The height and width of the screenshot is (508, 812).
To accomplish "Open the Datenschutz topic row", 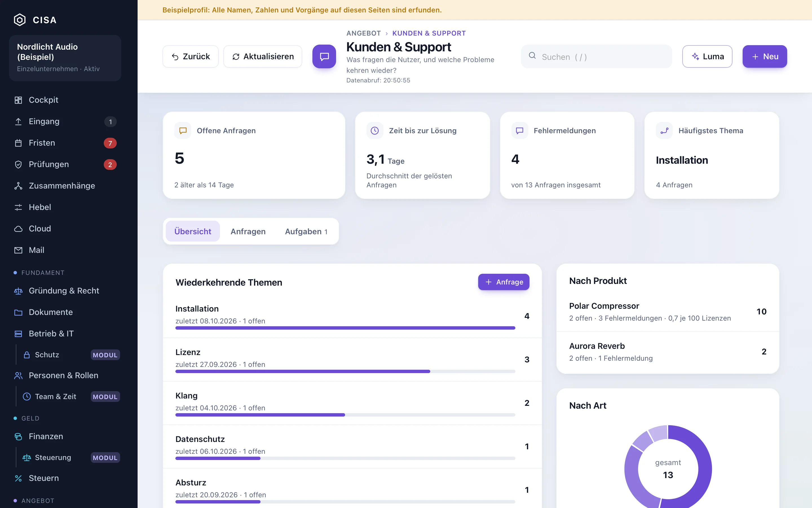I will tap(352, 446).
